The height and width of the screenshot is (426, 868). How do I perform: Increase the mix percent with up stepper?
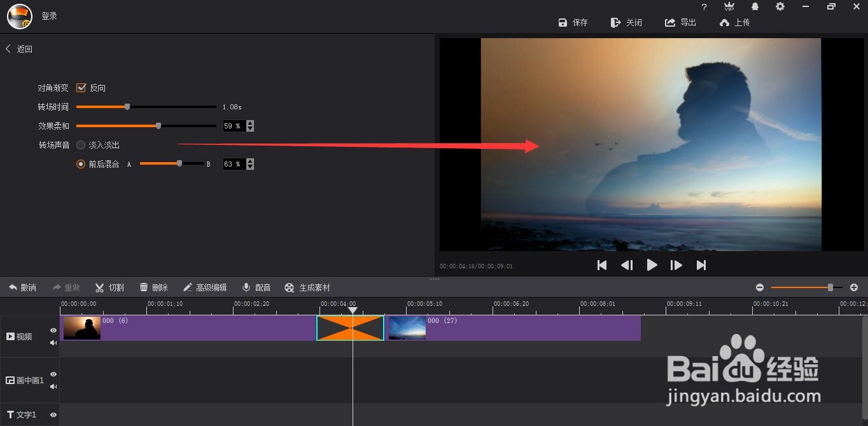coord(250,161)
